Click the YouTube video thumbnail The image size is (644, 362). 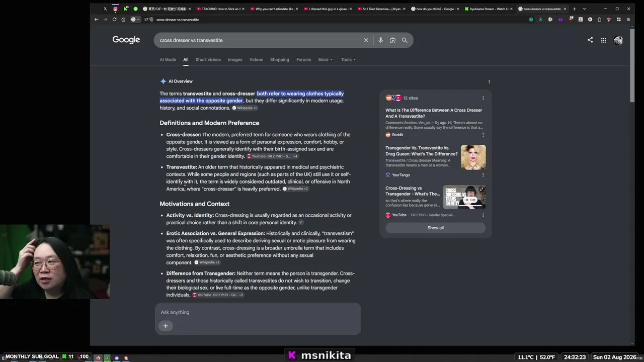464,197
